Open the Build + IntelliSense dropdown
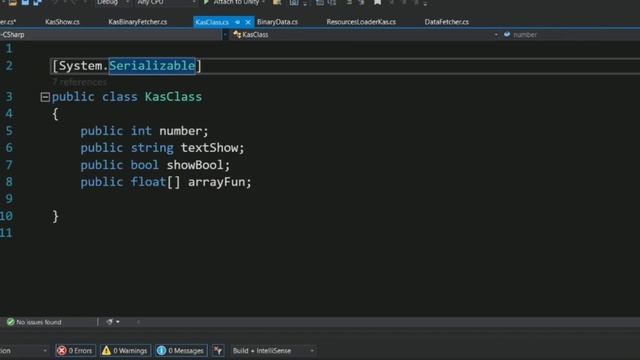 [x=273, y=351]
